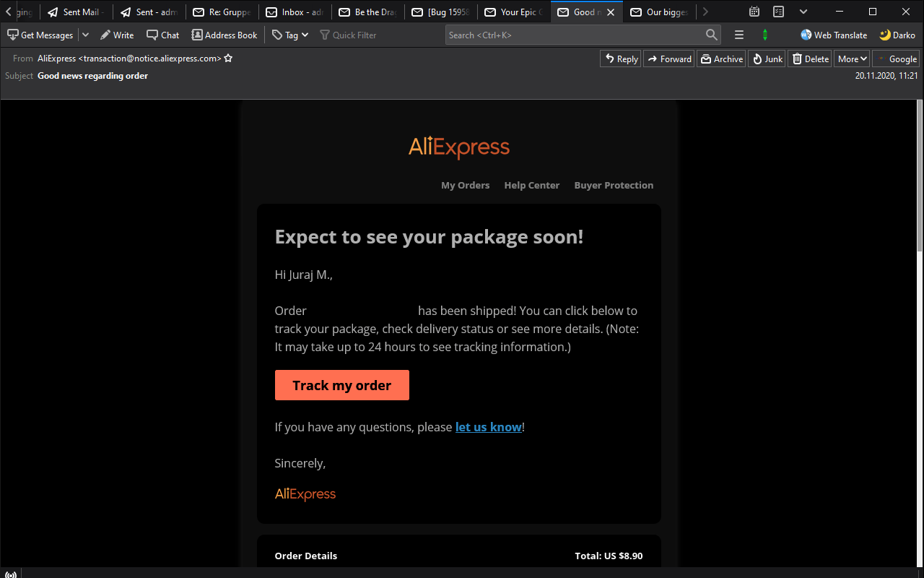Image resolution: width=924 pixels, height=578 pixels.
Task: Click the 'Total: US $8.90' text
Action: point(609,556)
